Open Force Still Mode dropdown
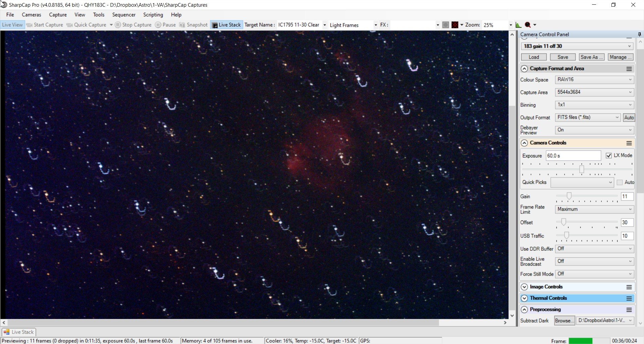Viewport: 644px width, 344px height. coord(594,274)
